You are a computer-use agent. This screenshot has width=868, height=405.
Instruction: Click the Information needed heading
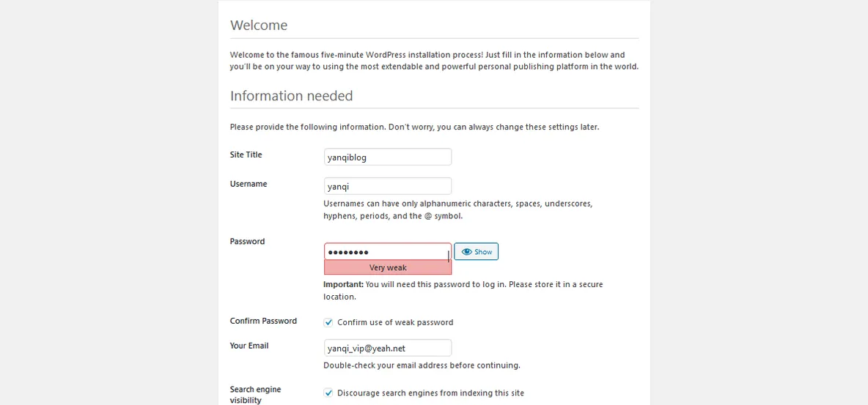(x=292, y=96)
